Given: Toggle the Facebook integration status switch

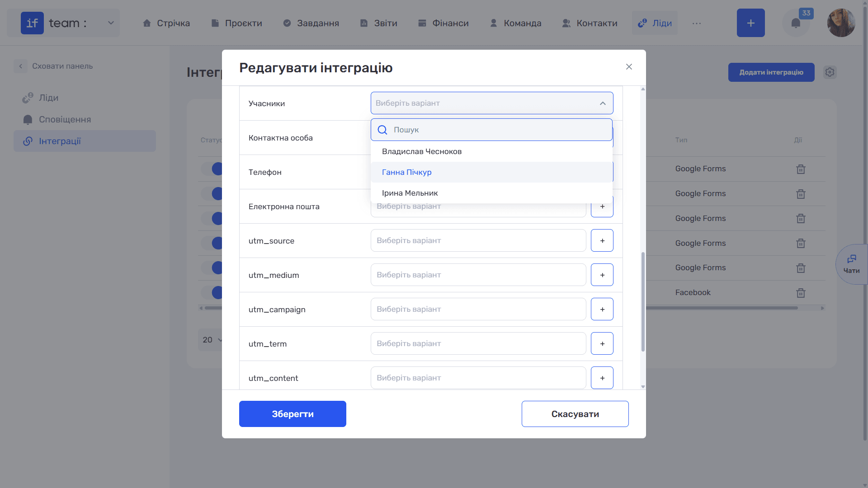Looking at the screenshot, I should (x=212, y=293).
